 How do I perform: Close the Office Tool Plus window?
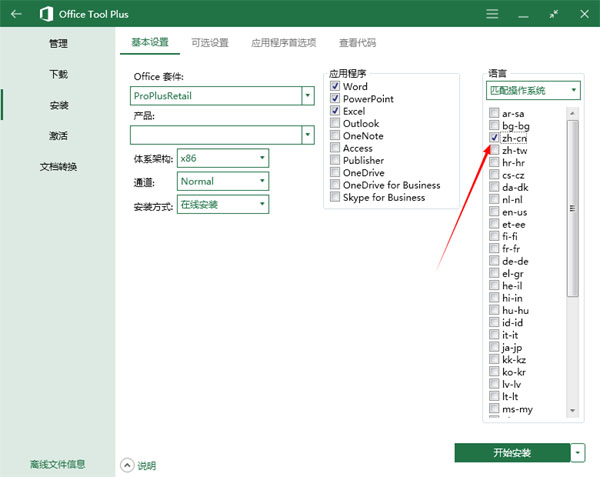583,15
